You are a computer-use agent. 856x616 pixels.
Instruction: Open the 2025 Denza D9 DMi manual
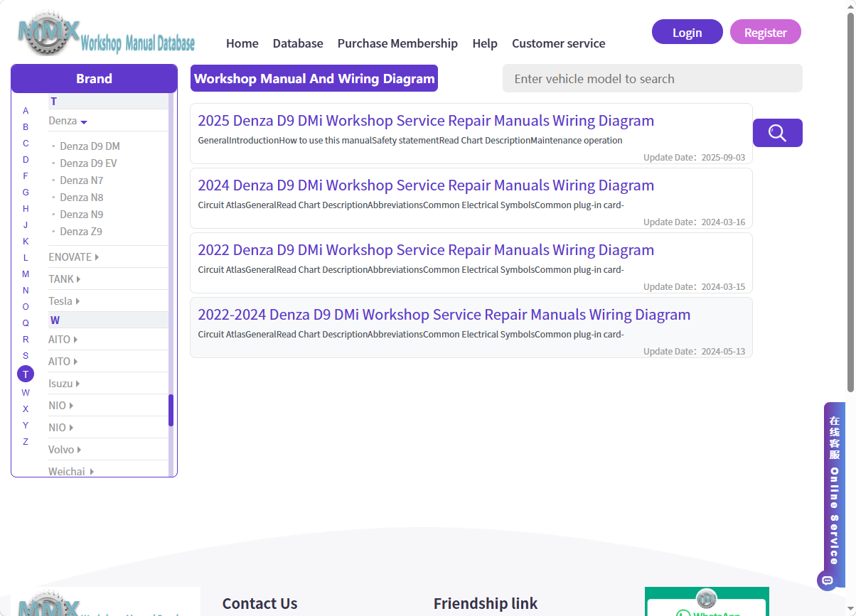pos(426,121)
